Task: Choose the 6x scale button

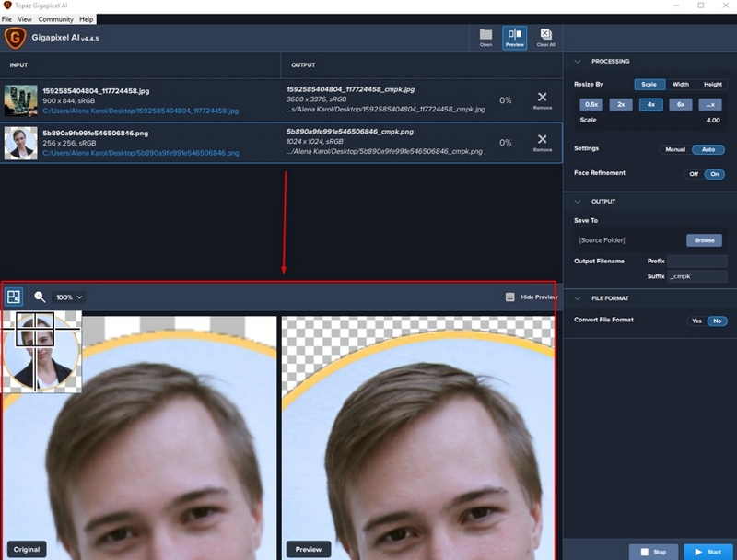Action: pos(681,104)
